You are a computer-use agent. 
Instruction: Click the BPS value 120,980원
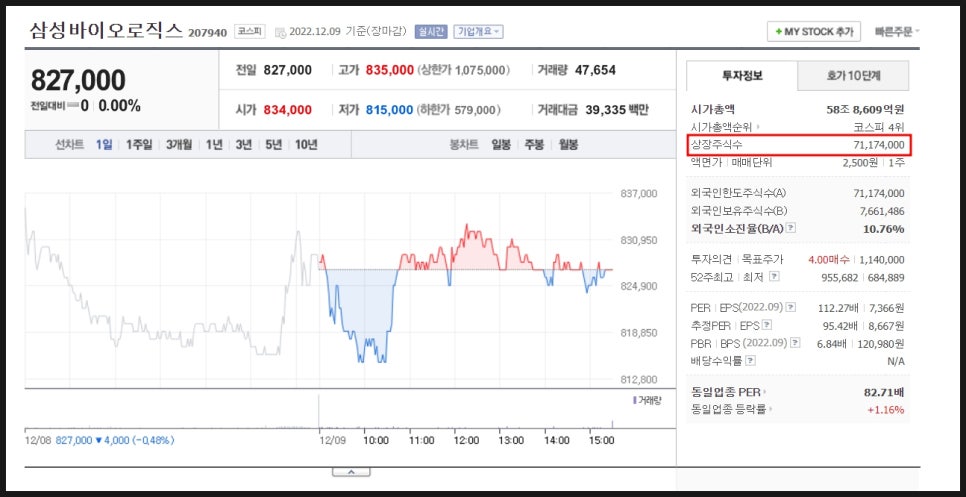[x=883, y=343]
